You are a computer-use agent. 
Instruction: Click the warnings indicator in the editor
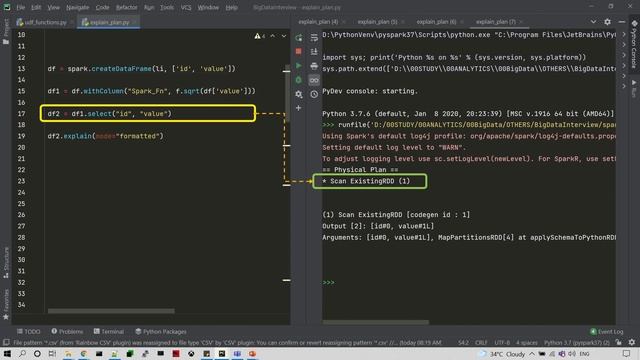[x=260, y=36]
